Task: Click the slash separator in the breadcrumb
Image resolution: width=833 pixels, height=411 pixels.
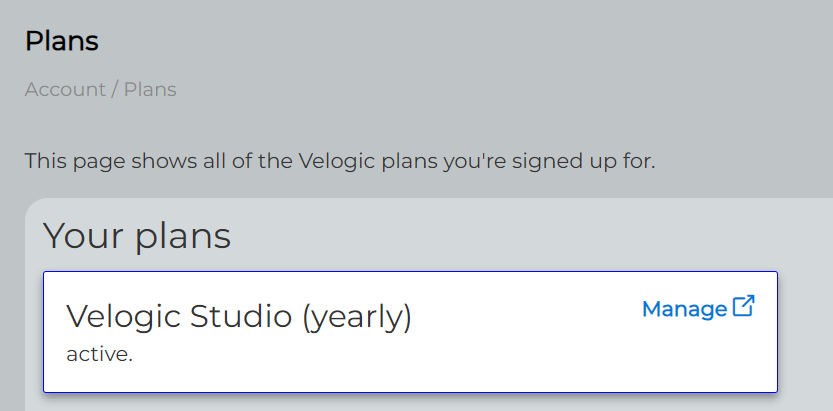Action: 115,89
